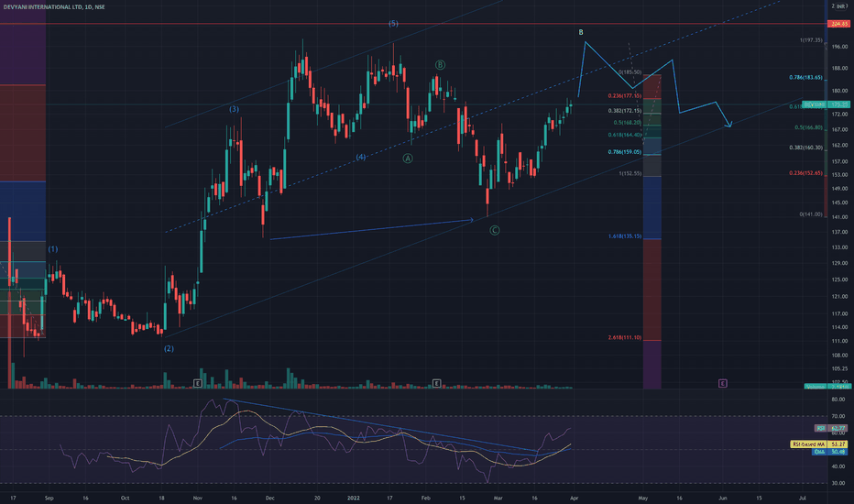This screenshot has height=504, width=854.
Task: Click the 30.00 RSI axis label
Action: point(838,483)
